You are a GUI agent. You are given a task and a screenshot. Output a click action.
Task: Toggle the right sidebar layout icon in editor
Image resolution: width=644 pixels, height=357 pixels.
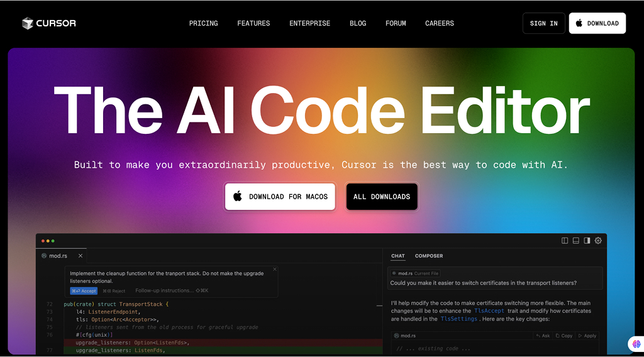click(x=587, y=241)
